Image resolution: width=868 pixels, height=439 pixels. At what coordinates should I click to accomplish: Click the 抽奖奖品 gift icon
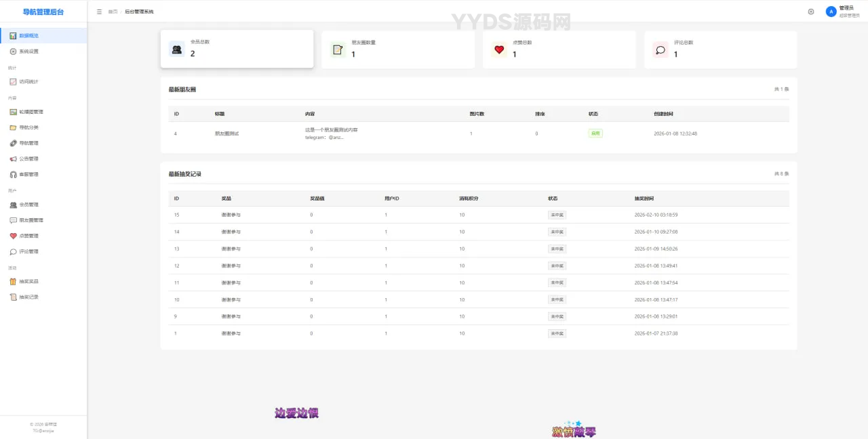point(14,280)
